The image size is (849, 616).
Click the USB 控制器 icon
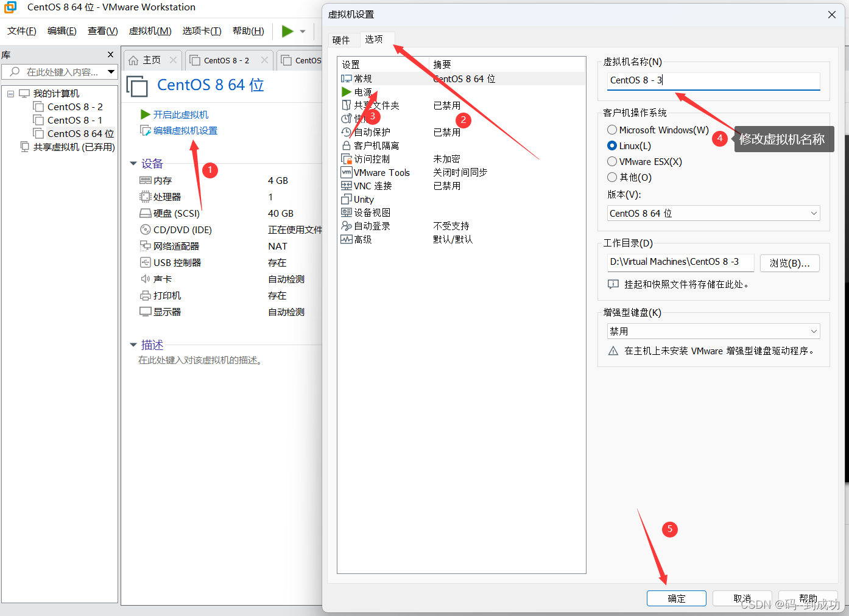(x=146, y=262)
